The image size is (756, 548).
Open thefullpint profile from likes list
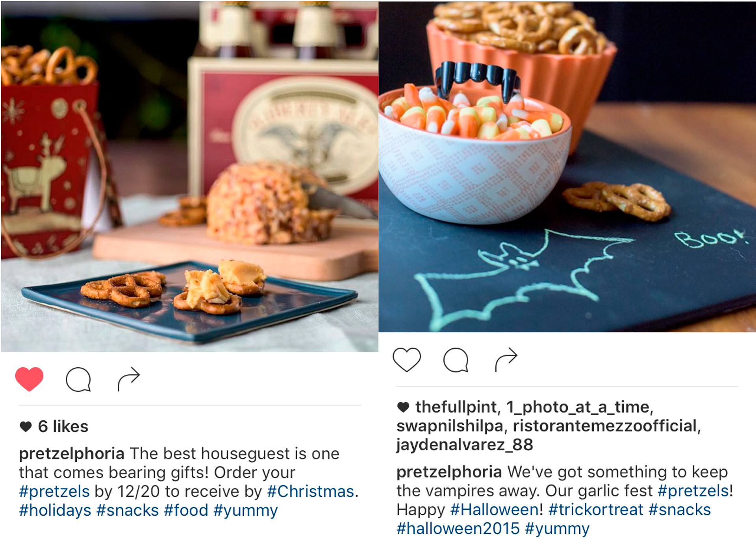[x=456, y=407]
